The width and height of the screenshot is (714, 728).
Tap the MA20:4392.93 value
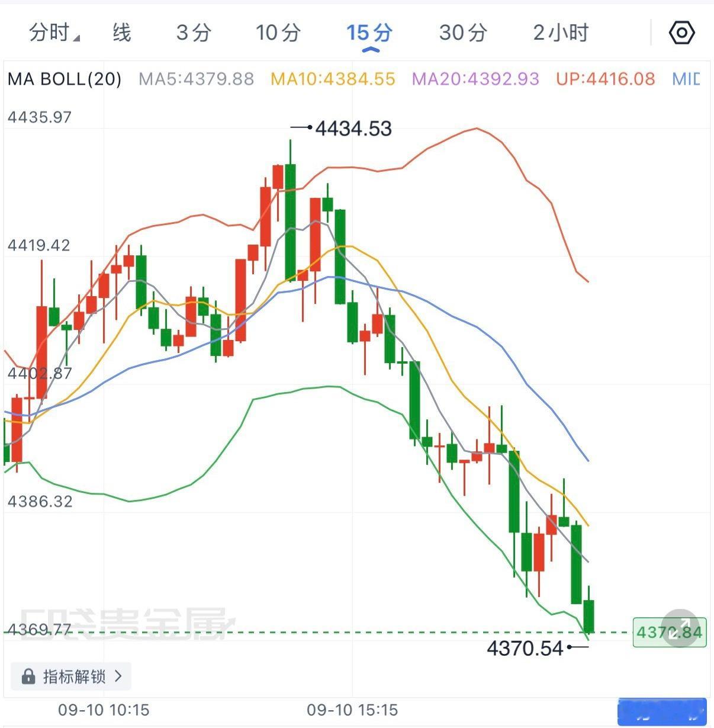475,79
